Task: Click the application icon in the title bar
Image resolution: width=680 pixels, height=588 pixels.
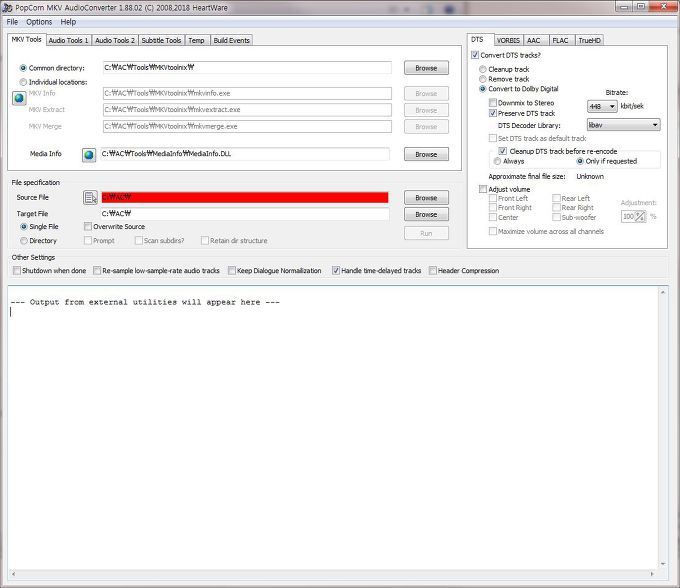Action: coord(7,8)
